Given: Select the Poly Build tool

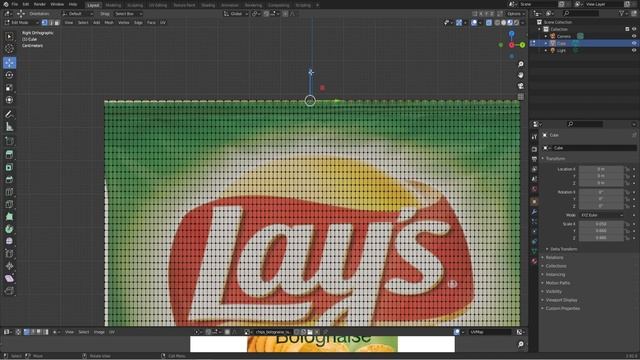Looking at the screenshot, I should tap(9, 217).
